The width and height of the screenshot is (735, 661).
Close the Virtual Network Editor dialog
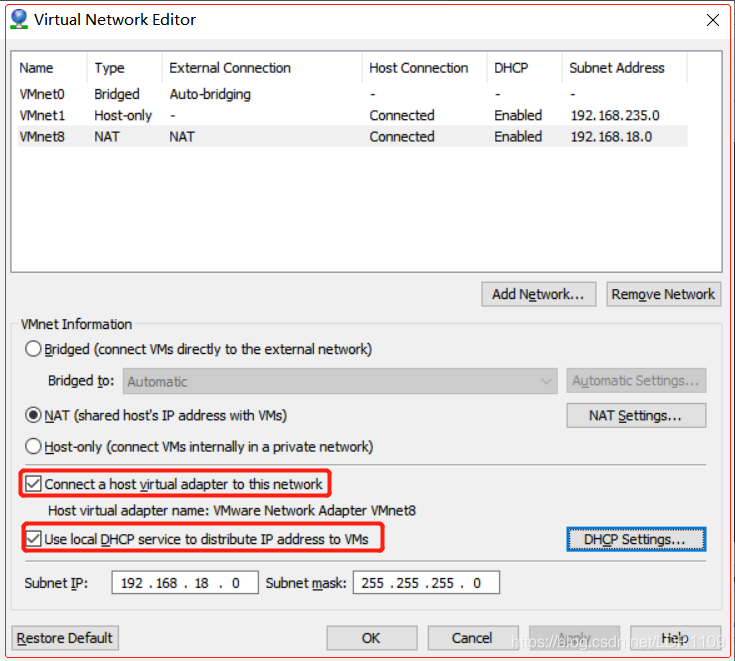(x=712, y=20)
